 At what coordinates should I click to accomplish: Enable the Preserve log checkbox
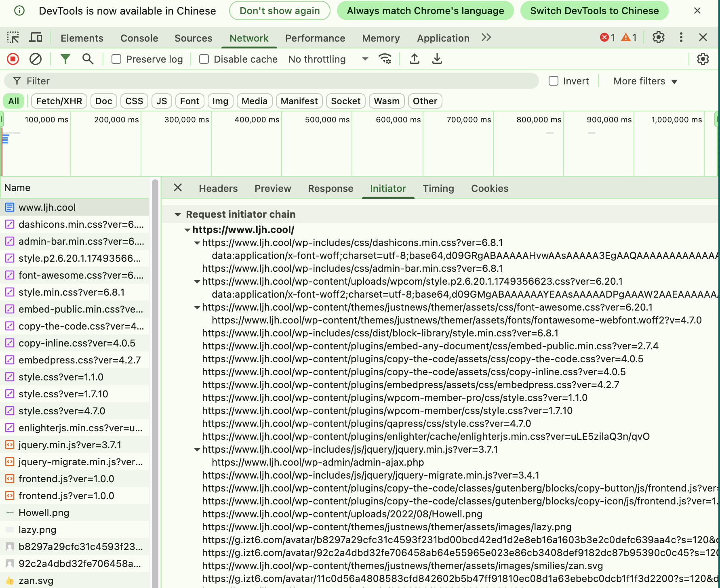(116, 59)
